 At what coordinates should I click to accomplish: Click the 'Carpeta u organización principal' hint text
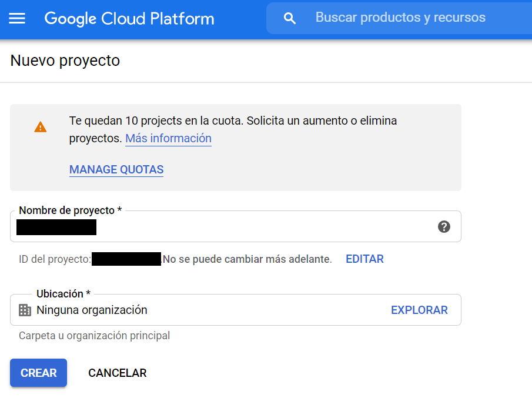[94, 336]
